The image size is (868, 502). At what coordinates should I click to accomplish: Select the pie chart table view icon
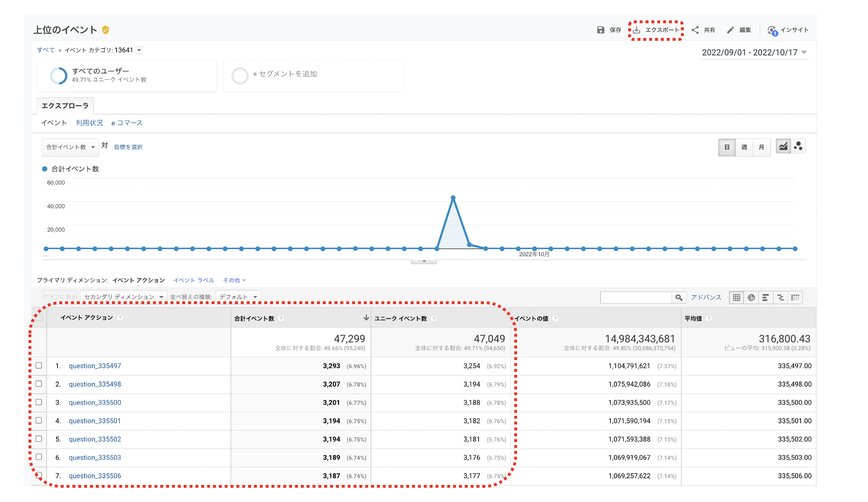(751, 297)
